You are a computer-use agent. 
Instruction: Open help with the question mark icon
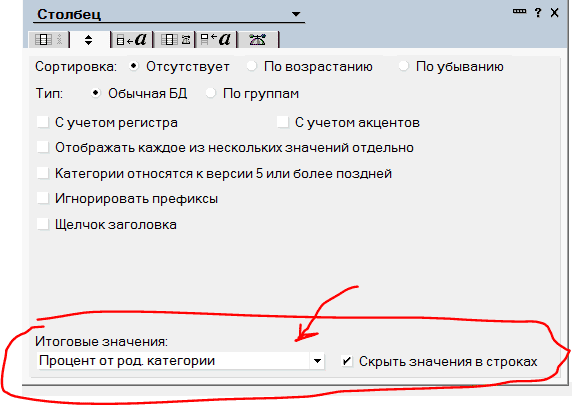point(538,13)
